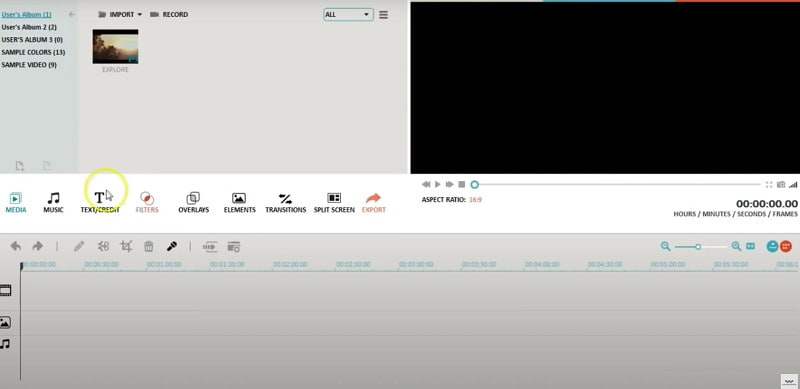Switch to the Text/Credit tab

point(100,203)
